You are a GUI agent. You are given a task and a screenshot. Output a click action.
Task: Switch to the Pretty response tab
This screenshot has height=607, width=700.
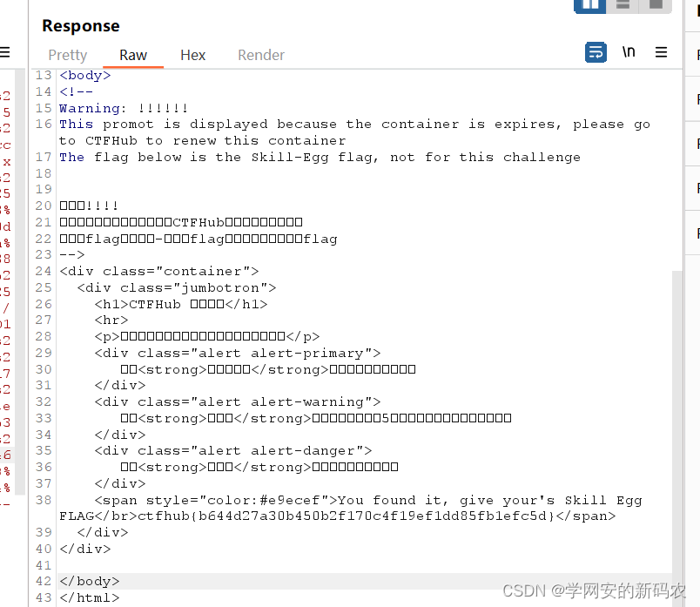point(67,55)
